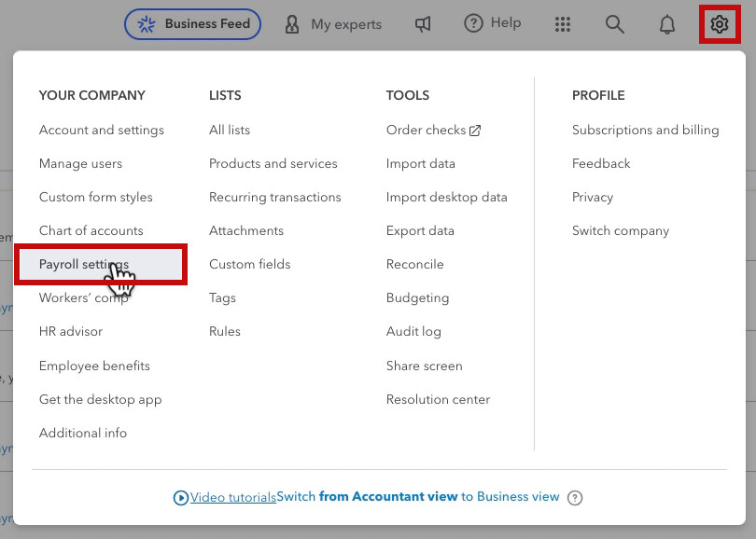Open Privacy
Screen dimensions: 756x539
click(x=593, y=197)
